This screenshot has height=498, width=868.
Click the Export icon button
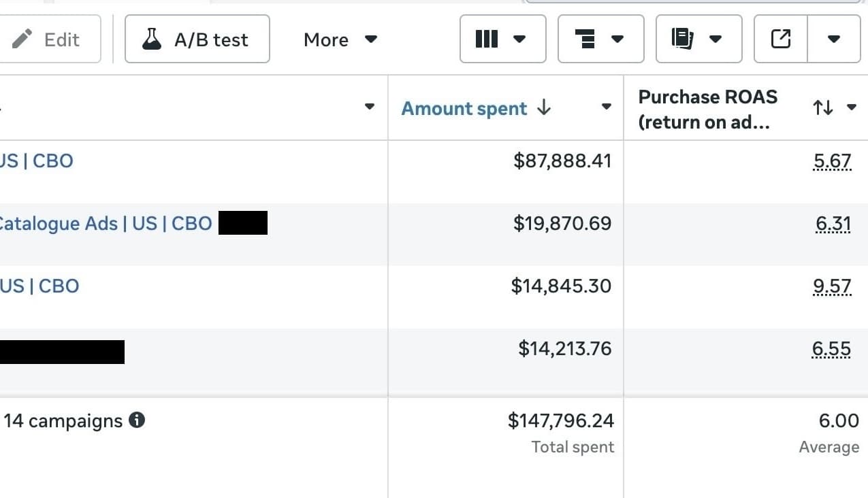[x=781, y=39]
